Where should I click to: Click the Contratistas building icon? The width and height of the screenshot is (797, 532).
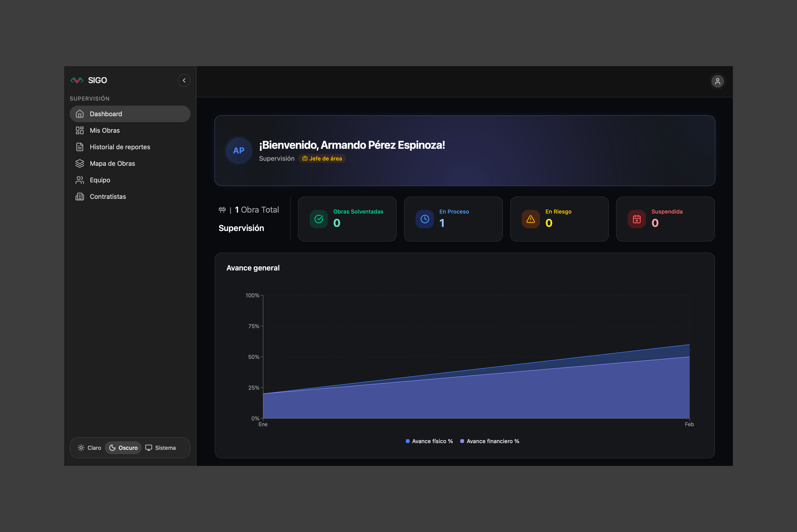80,197
